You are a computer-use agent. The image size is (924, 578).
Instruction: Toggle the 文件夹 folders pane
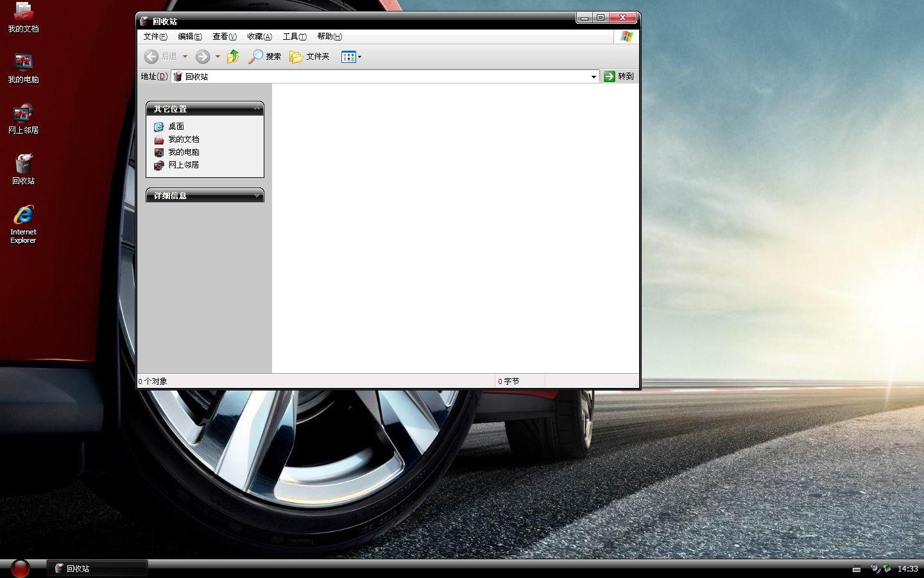(309, 57)
